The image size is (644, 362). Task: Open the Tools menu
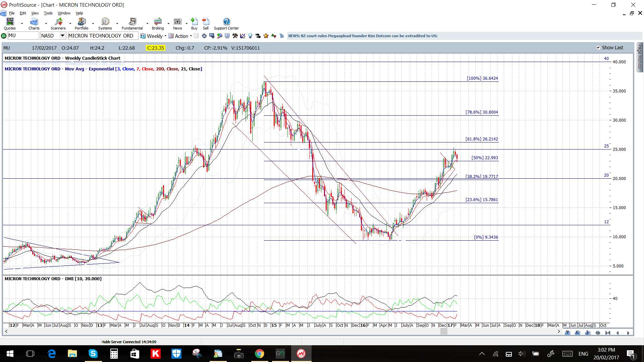point(48,13)
